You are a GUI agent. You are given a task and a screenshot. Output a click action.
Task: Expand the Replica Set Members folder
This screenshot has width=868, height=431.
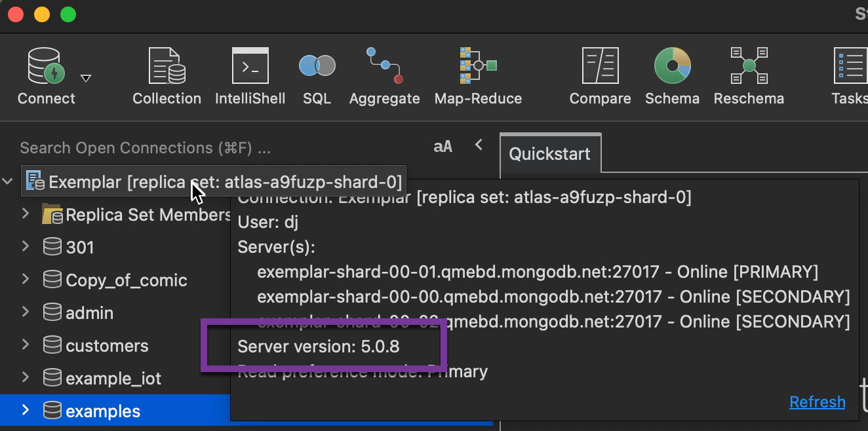click(24, 214)
